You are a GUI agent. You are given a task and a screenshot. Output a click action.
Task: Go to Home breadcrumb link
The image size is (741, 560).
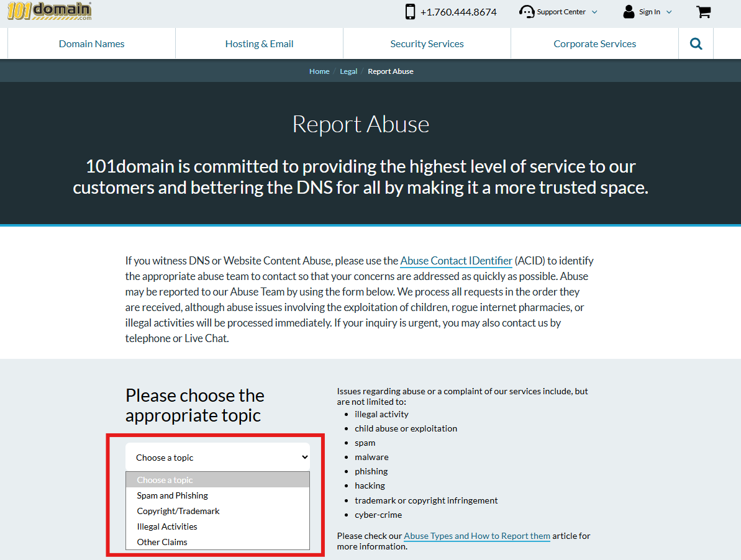coord(319,71)
